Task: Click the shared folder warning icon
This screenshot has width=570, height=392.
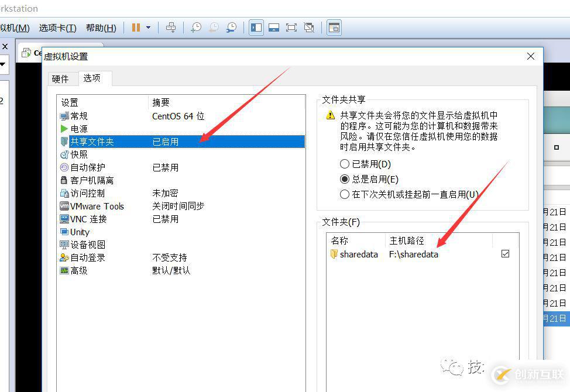Action: 330,115
